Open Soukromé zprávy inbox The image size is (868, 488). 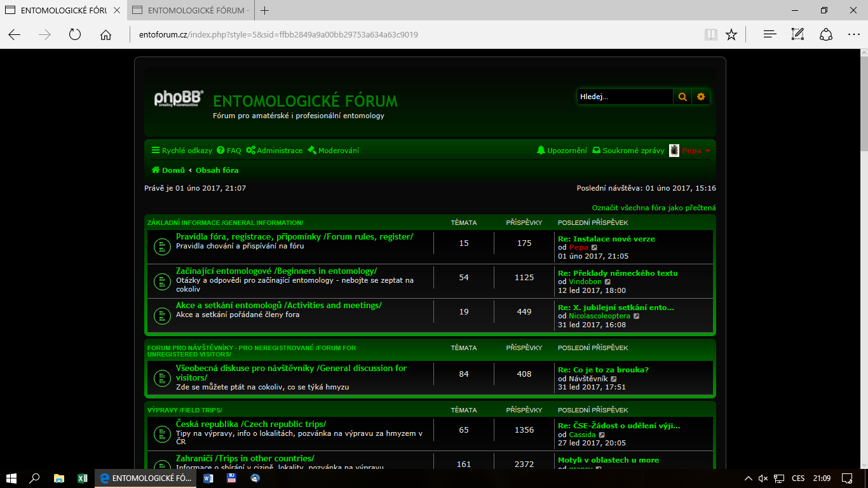point(628,151)
